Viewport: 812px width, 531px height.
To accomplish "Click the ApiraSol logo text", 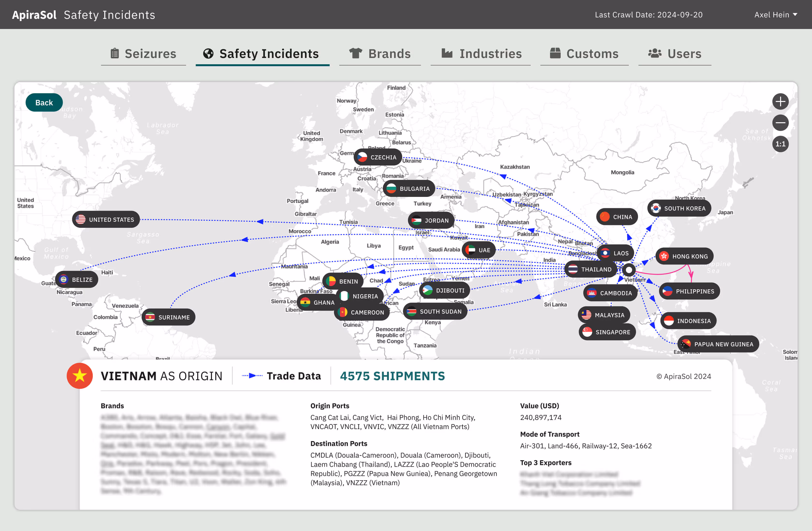I will pos(34,15).
